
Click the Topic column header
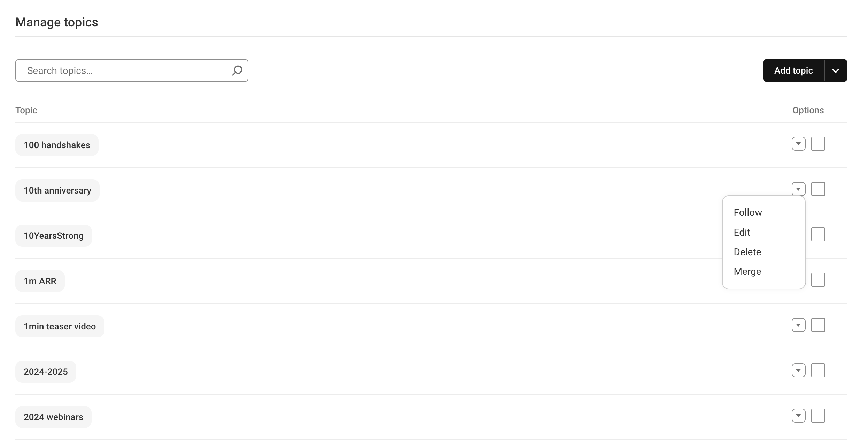26,110
